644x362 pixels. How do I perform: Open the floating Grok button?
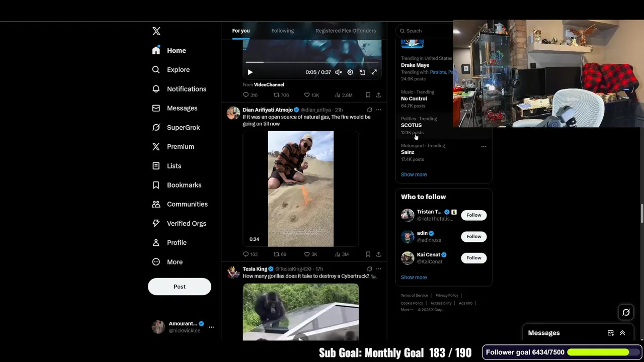pyautogui.click(x=626, y=312)
